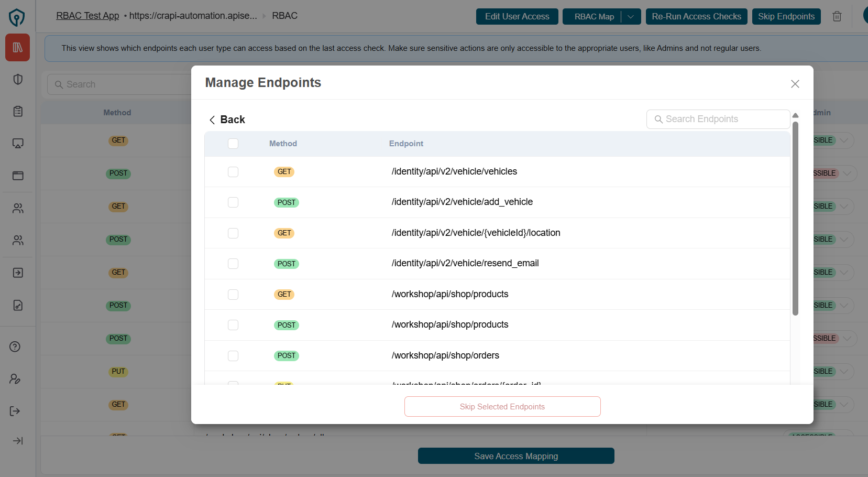This screenshot has height=477, width=868.
Task: Open the highlighted red library sidebar icon
Action: click(17, 48)
